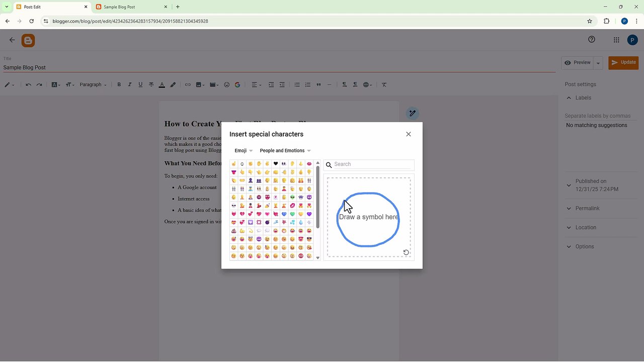Open the Emoji category dropdown

(x=244, y=150)
